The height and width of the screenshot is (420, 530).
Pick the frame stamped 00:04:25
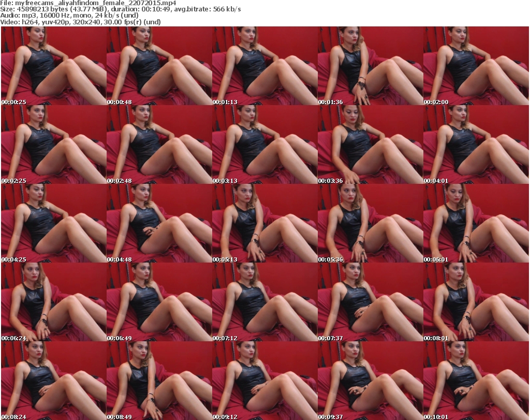point(54,224)
